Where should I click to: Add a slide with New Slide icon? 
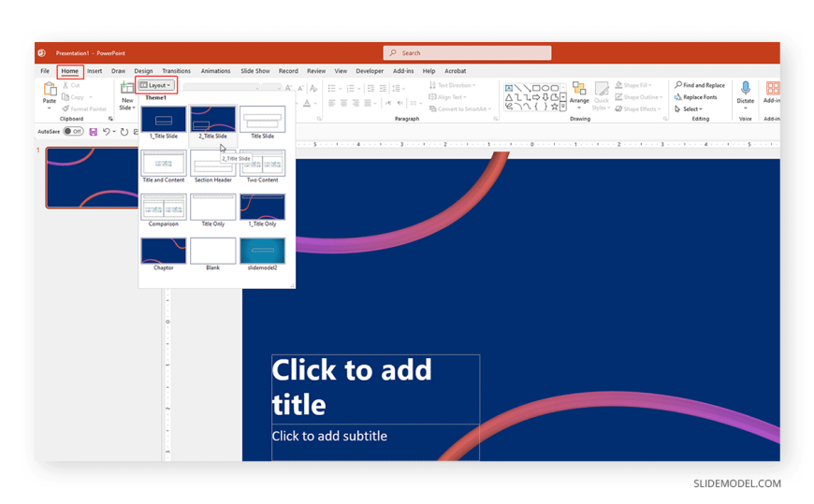tap(126, 88)
